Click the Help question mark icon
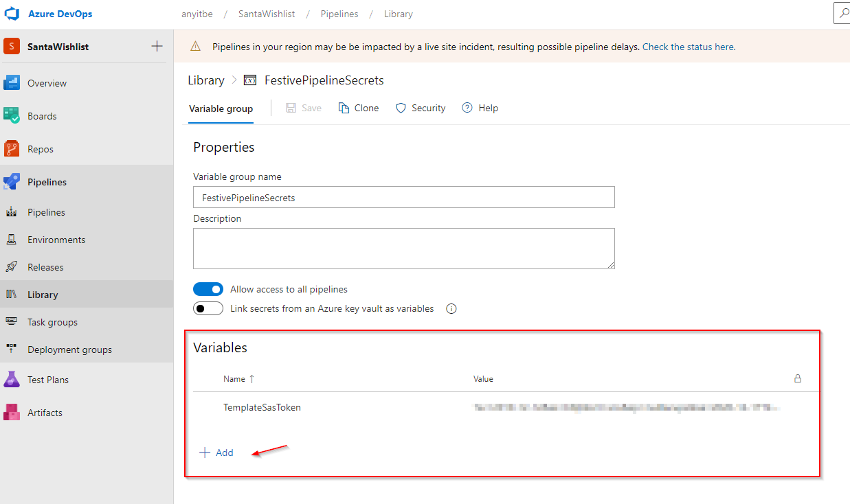This screenshot has width=850, height=504. click(467, 108)
